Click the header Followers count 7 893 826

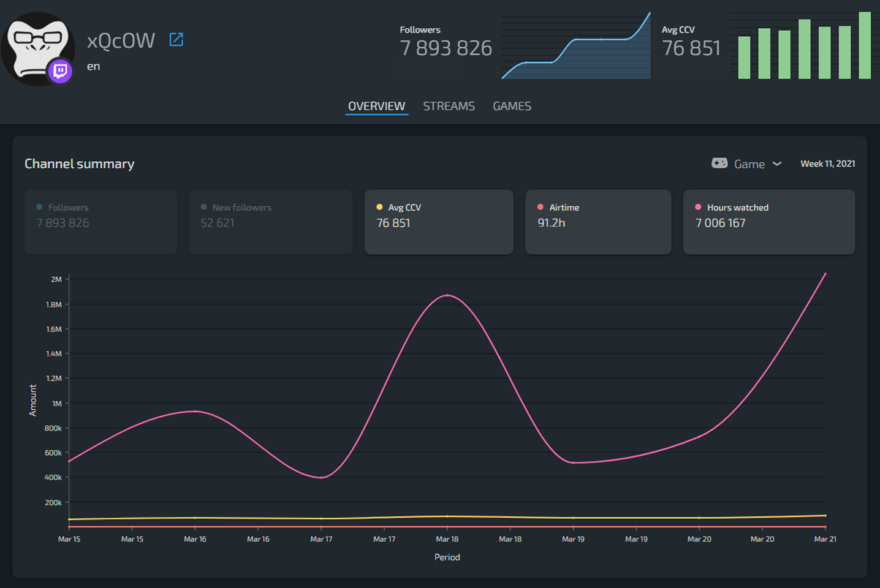pyautogui.click(x=446, y=48)
